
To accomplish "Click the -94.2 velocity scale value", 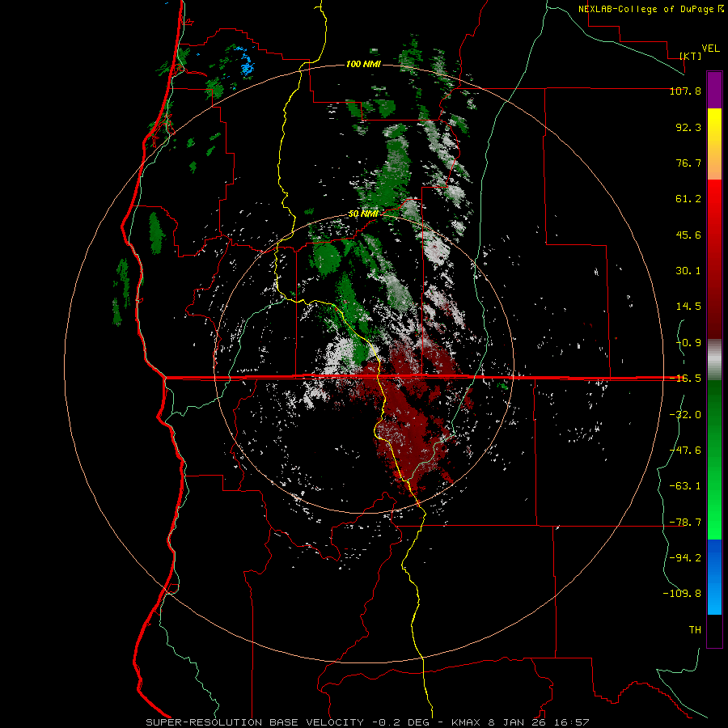I will tap(685, 557).
